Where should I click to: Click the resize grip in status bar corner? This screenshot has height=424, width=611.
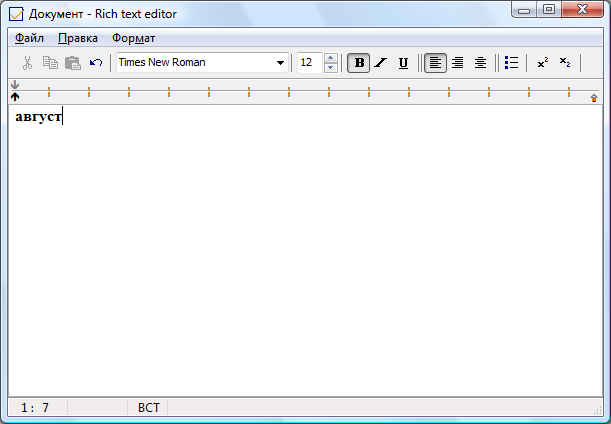coord(597,410)
